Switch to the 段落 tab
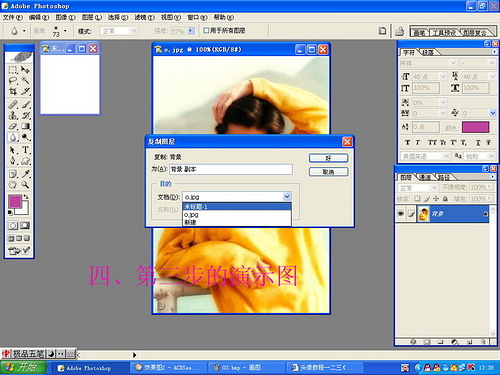Viewport: 500px width, 375px height. coord(428,52)
